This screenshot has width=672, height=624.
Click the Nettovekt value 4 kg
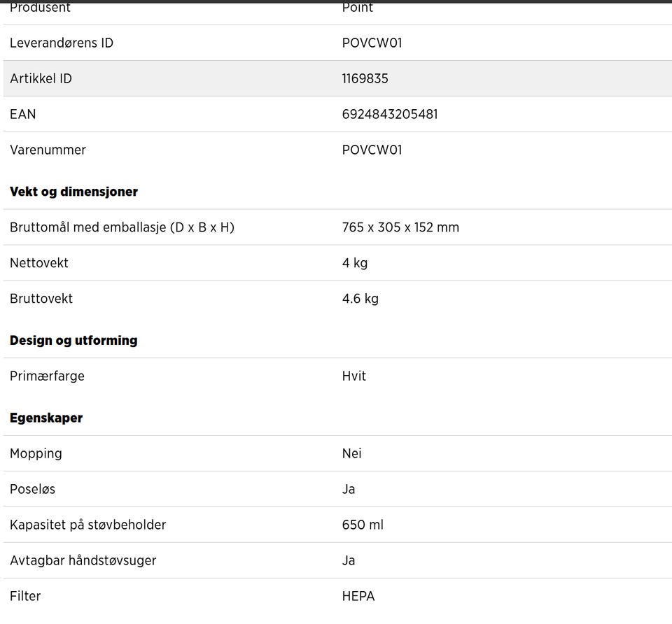tap(355, 263)
